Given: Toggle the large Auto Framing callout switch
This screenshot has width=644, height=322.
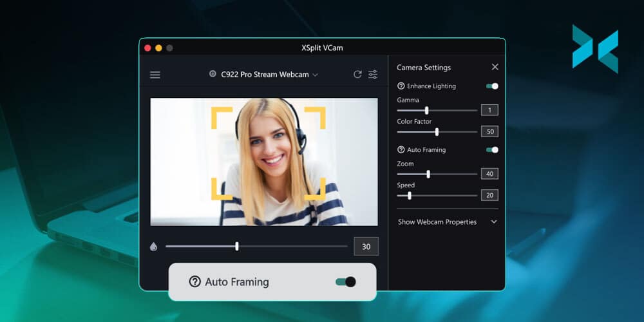Looking at the screenshot, I should [x=346, y=282].
